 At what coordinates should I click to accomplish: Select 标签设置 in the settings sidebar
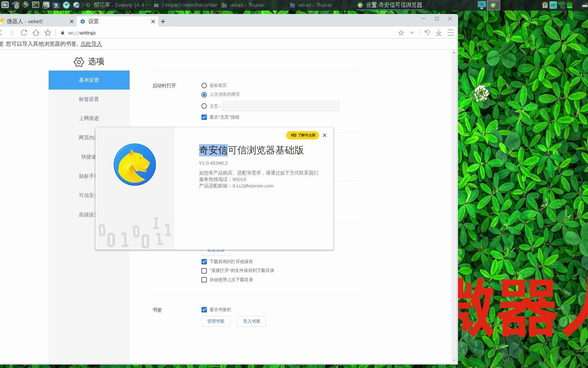[x=89, y=99]
